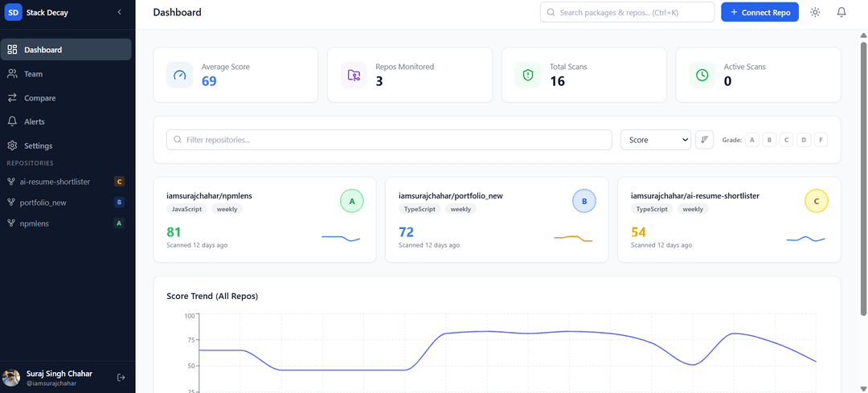The width and height of the screenshot is (868, 393).
Task: Click the TypeScript tag on the ai-resume-shortlister card
Action: pos(652,209)
